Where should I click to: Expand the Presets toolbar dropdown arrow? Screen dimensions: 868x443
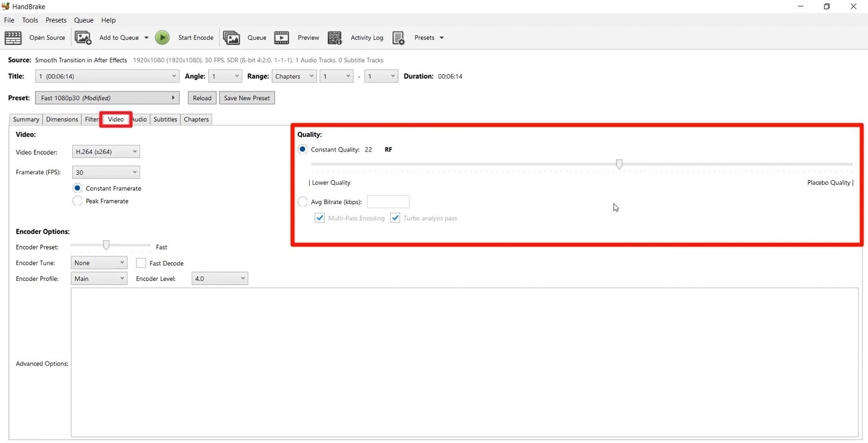441,38
